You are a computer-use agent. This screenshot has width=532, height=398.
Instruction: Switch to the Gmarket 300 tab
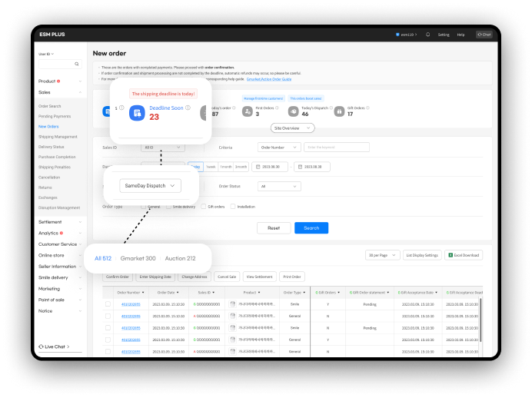138,258
